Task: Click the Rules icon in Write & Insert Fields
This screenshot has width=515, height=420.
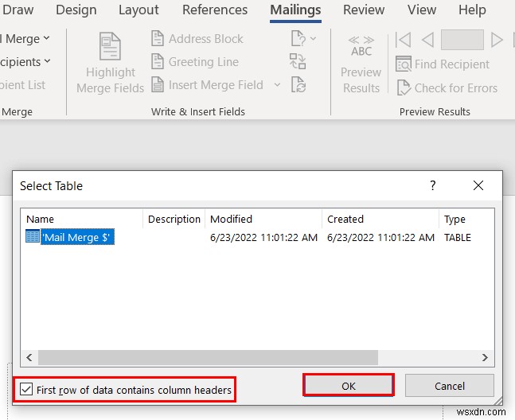Action: (x=298, y=38)
